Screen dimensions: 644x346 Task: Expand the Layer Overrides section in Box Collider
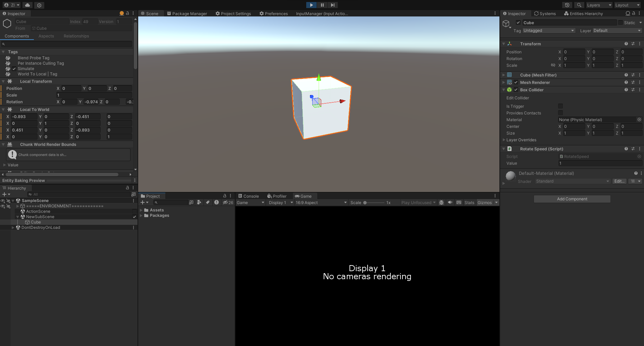[x=505, y=140]
